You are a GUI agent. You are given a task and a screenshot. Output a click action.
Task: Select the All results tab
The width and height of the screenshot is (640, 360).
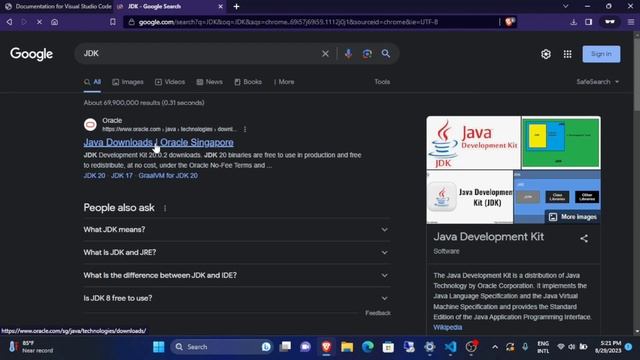tap(92, 82)
